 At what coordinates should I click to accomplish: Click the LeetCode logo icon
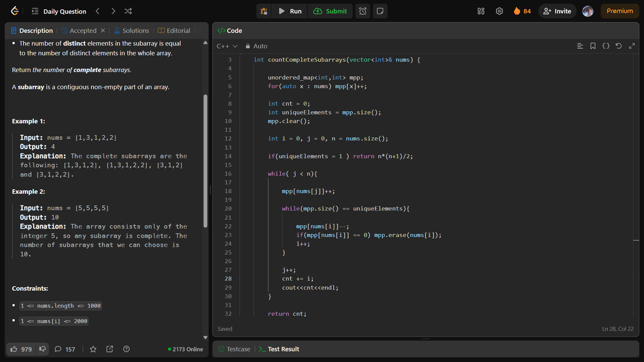[x=16, y=11]
